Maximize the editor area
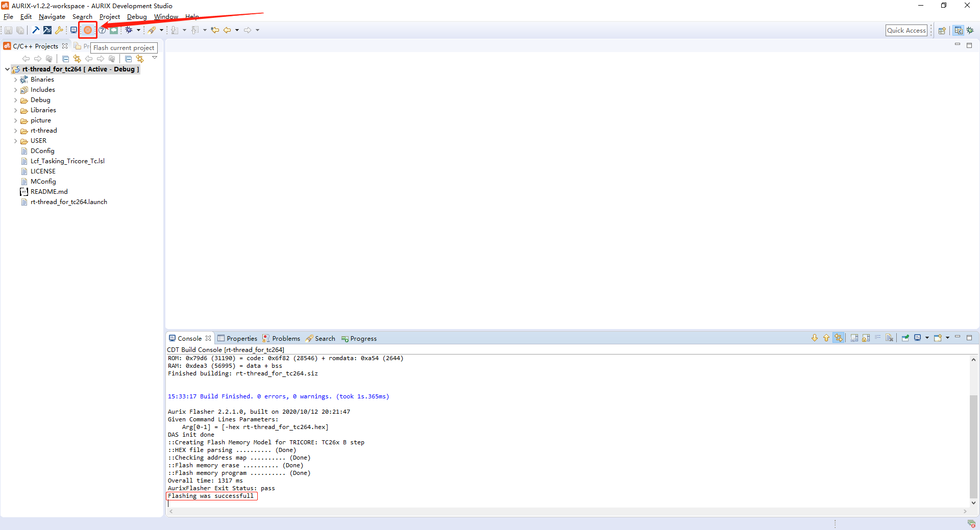The width and height of the screenshot is (980, 530). (969, 45)
